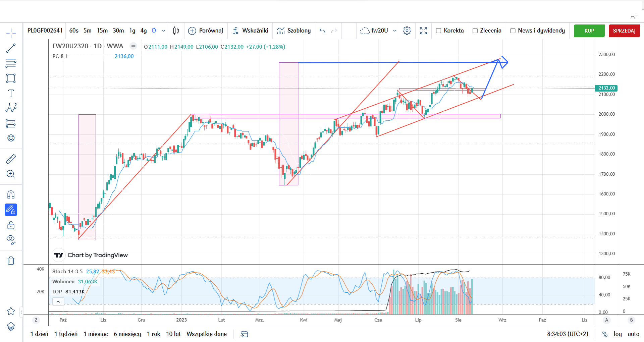Select the 30m interval
The height and width of the screenshot is (342, 644).
pos(118,31)
